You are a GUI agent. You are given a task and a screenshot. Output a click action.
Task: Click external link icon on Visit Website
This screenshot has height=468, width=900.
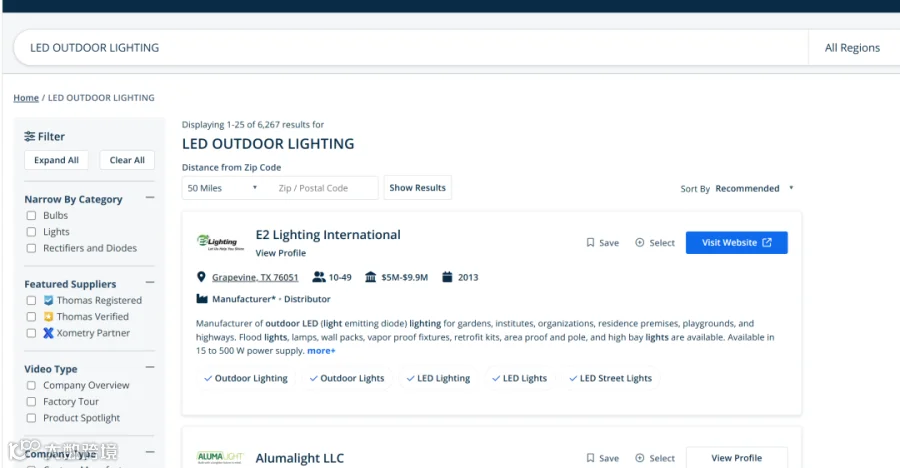[x=767, y=242]
